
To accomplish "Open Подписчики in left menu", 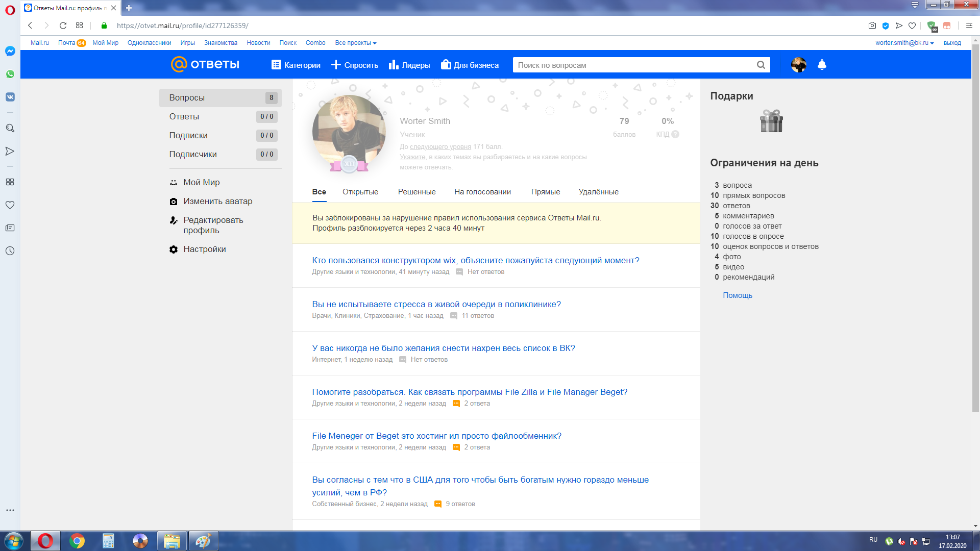I will [x=220, y=155].
